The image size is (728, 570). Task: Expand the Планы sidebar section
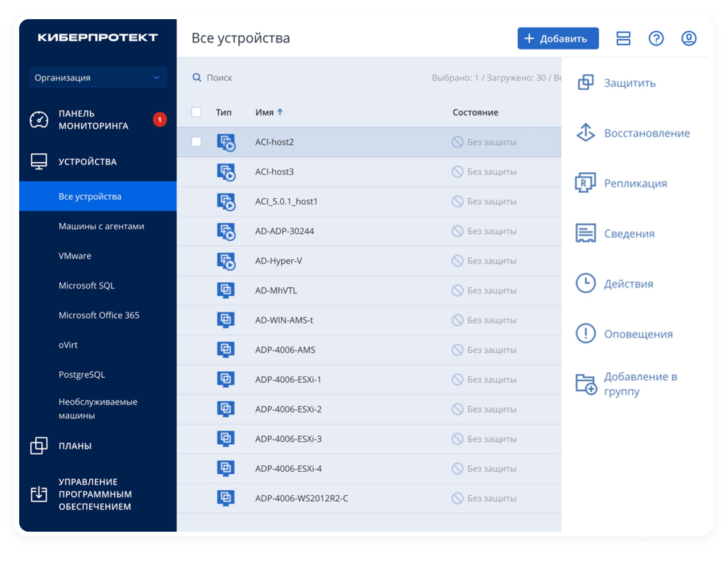pyautogui.click(x=75, y=445)
